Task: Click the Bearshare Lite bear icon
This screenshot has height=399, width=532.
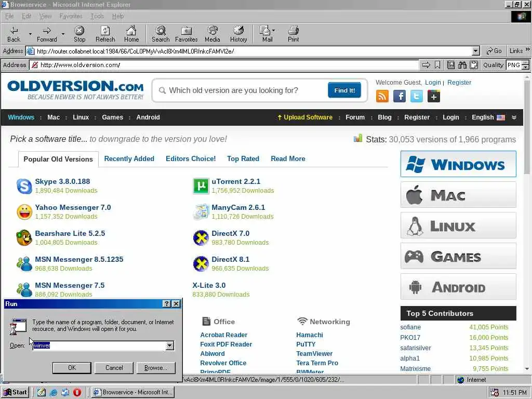Action: (24, 238)
